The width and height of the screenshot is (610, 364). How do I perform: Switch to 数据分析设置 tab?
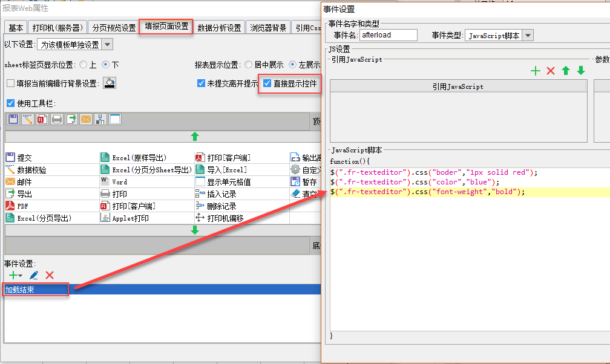pos(219,28)
